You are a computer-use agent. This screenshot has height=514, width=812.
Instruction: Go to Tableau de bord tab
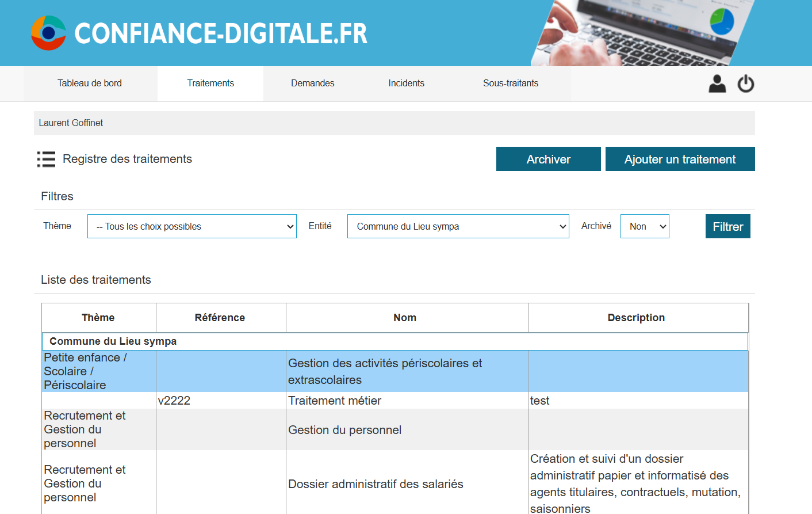click(90, 83)
